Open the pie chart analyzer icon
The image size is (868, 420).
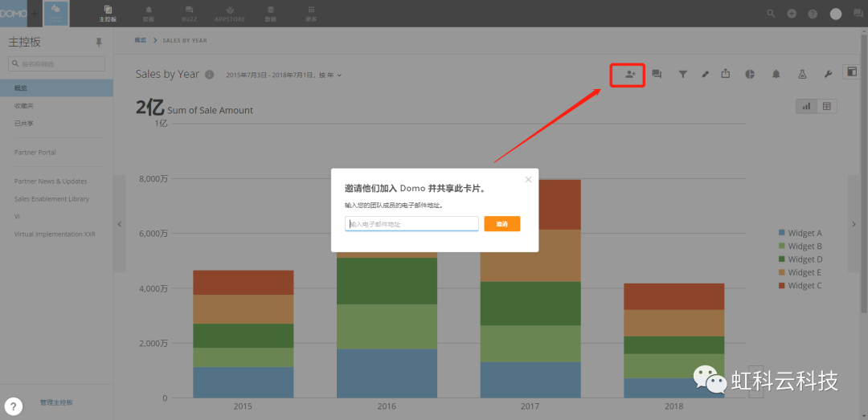click(750, 74)
